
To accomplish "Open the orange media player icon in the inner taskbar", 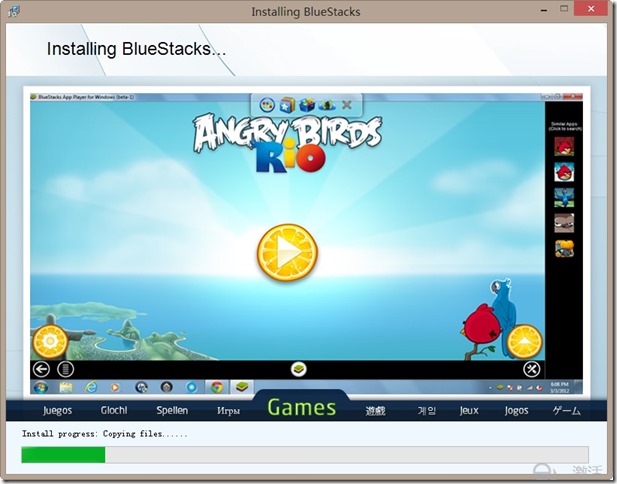I will point(115,388).
